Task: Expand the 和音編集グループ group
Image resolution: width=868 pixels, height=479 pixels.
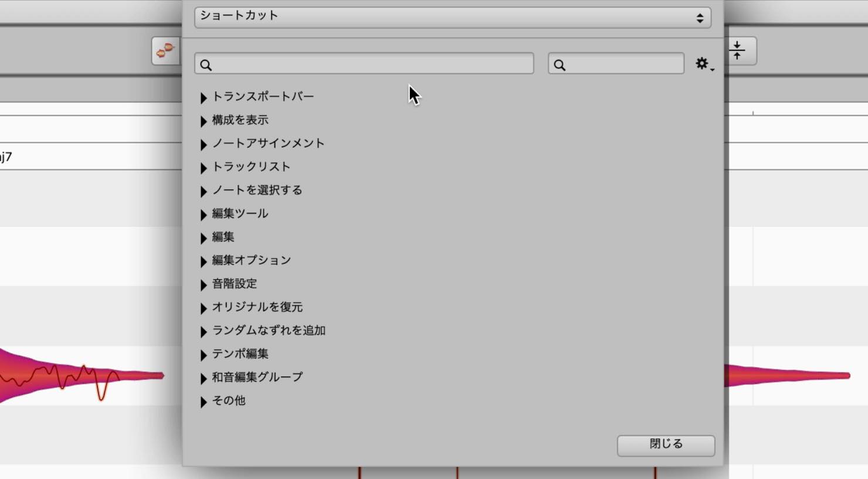Action: pos(204,379)
